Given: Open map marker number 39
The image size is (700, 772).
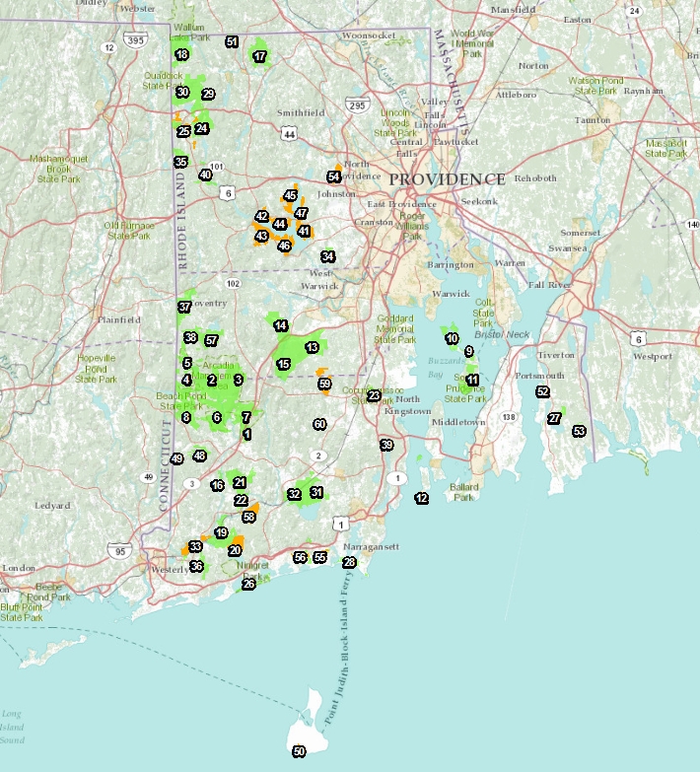Looking at the screenshot, I should tap(386, 445).
